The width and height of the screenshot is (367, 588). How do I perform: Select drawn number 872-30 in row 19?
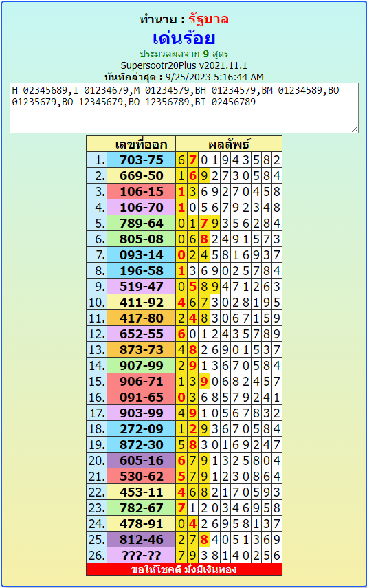pyautogui.click(x=142, y=445)
